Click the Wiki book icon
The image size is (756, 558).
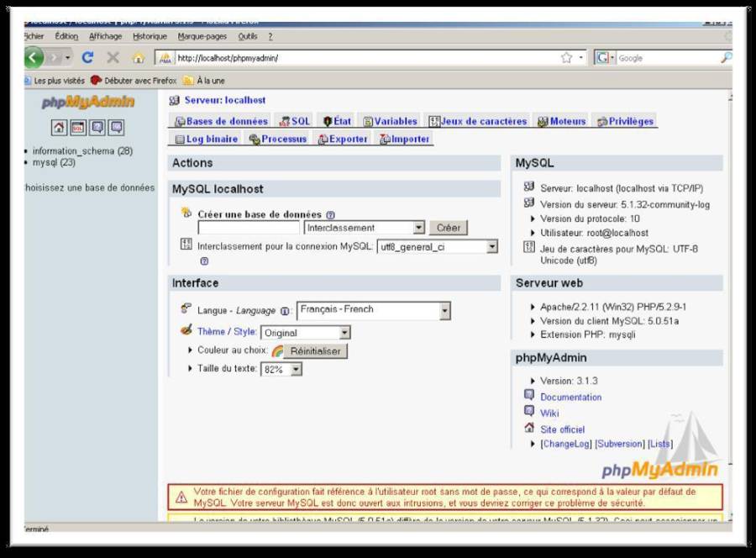pyautogui.click(x=529, y=411)
